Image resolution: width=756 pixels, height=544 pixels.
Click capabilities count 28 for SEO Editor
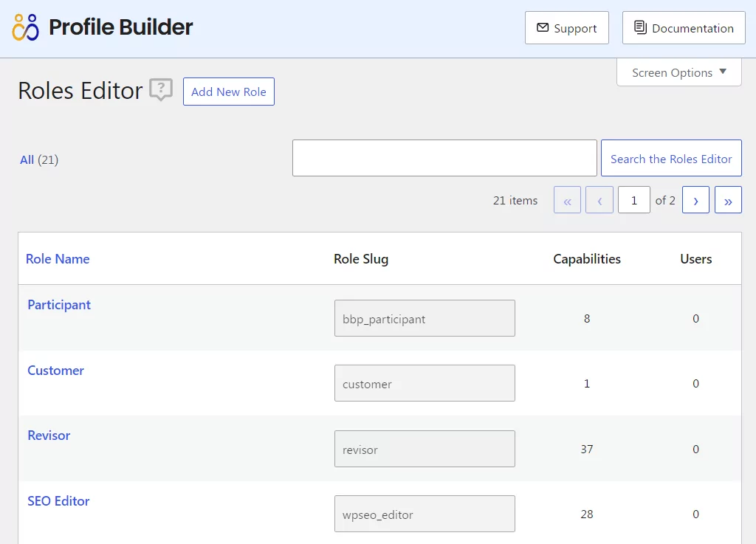[x=587, y=514]
